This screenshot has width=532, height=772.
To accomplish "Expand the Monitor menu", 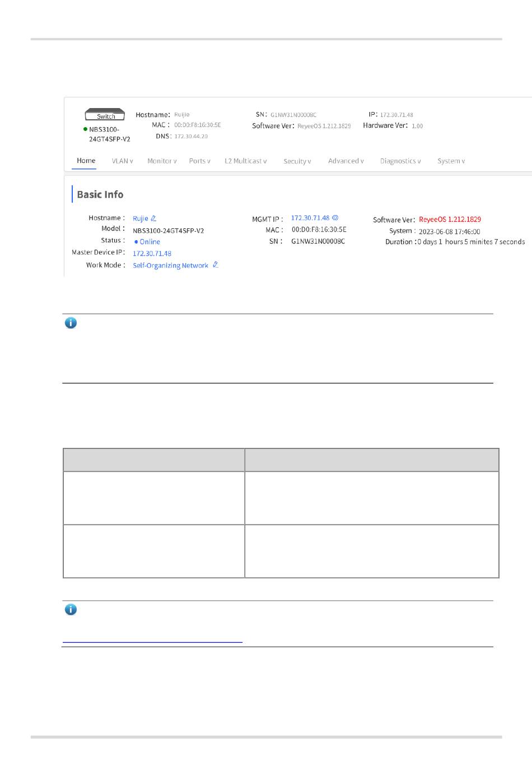I will [x=162, y=161].
